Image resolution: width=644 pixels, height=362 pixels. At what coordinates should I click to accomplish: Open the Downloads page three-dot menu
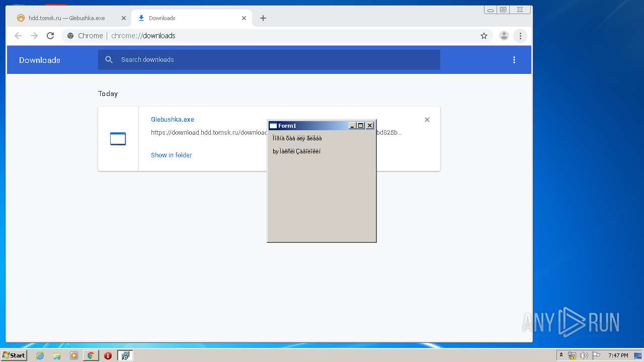point(514,60)
